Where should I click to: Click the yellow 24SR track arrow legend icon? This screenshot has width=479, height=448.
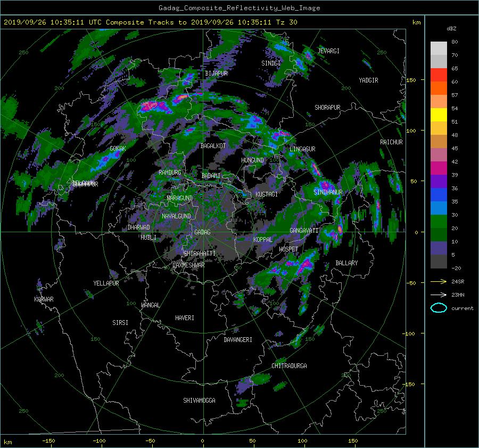tap(439, 281)
